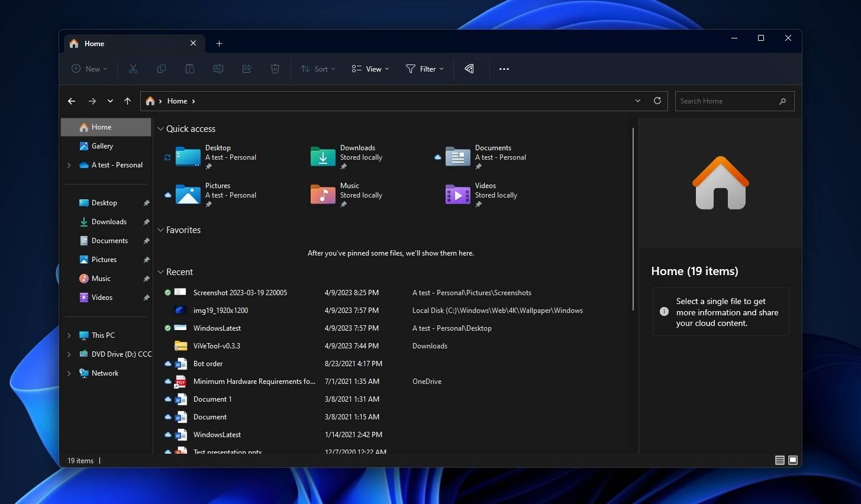The image size is (861, 504).
Task: Open the See more ellipsis menu
Action: (x=504, y=69)
